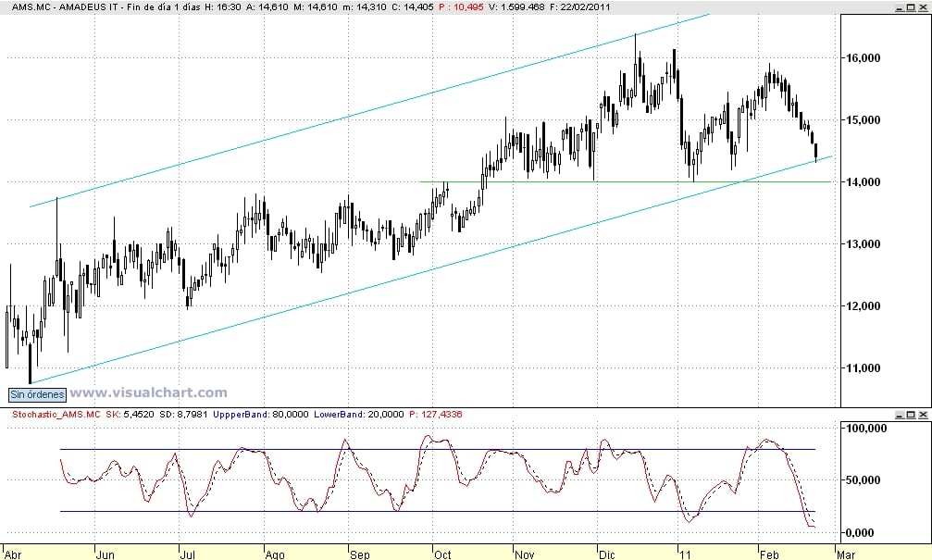The image size is (932, 560).
Task: Click the 'Dic' month label on time axis
Action: (x=607, y=554)
